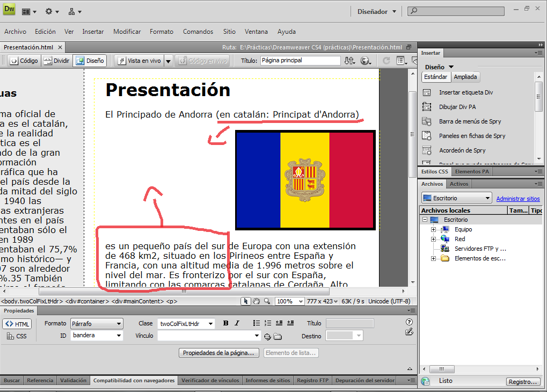Open the Ventana menu
The width and height of the screenshot is (547, 392).
click(256, 32)
